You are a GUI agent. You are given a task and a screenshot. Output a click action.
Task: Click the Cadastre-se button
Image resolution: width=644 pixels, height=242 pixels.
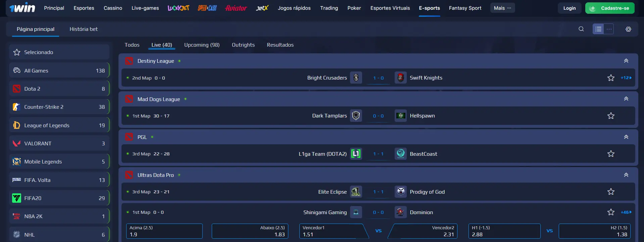pyautogui.click(x=610, y=8)
